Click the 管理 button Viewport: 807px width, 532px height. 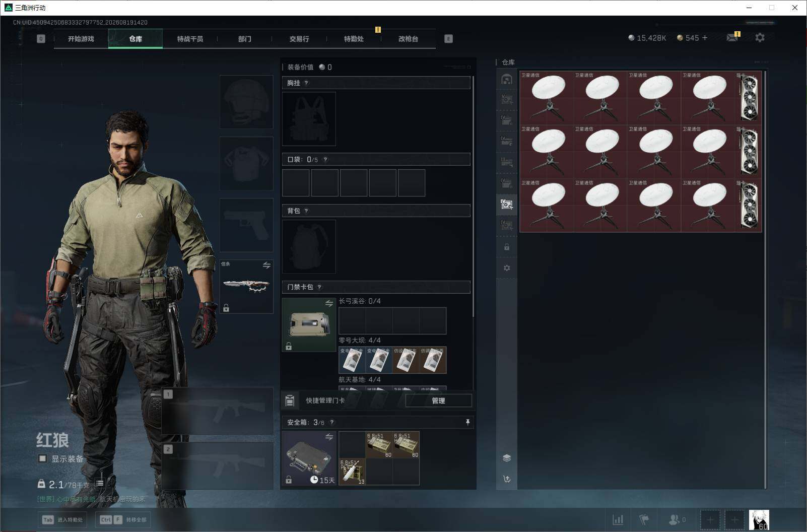(438, 401)
